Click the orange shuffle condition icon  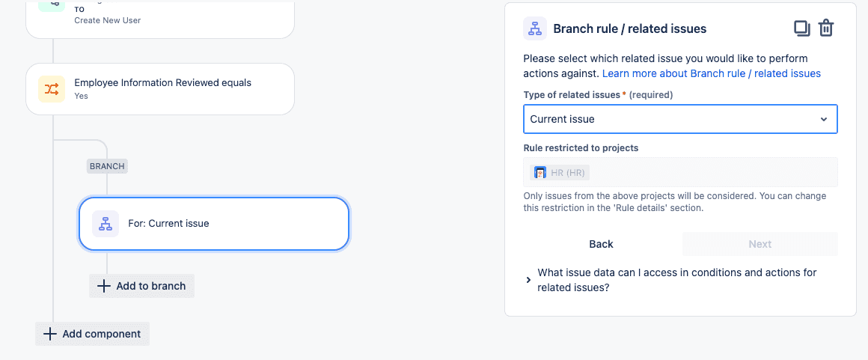52,89
